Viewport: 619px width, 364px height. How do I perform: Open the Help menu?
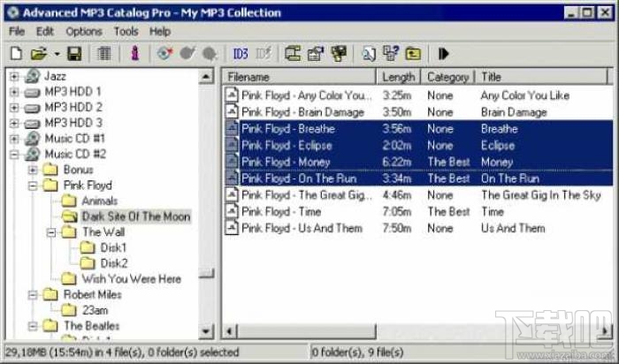click(x=160, y=31)
